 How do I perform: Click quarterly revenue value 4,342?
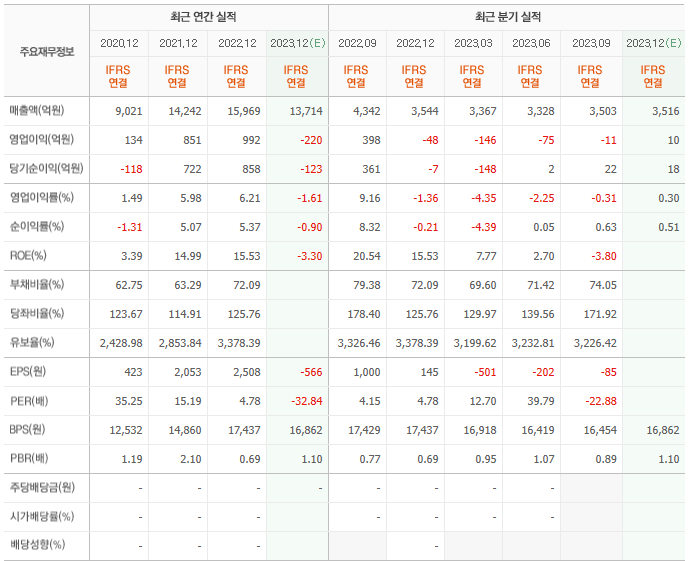coord(367,111)
